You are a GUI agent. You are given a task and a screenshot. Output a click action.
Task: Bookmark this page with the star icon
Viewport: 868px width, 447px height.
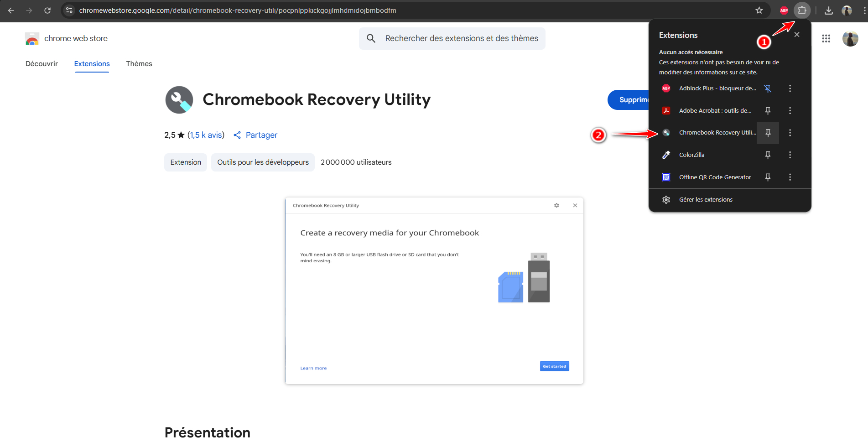pos(759,10)
